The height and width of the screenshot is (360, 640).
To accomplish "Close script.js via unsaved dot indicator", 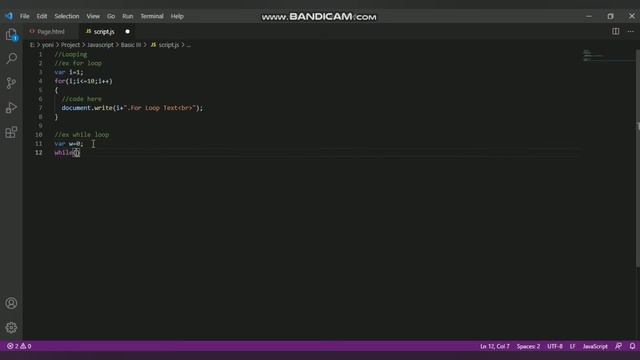I will pos(127,31).
